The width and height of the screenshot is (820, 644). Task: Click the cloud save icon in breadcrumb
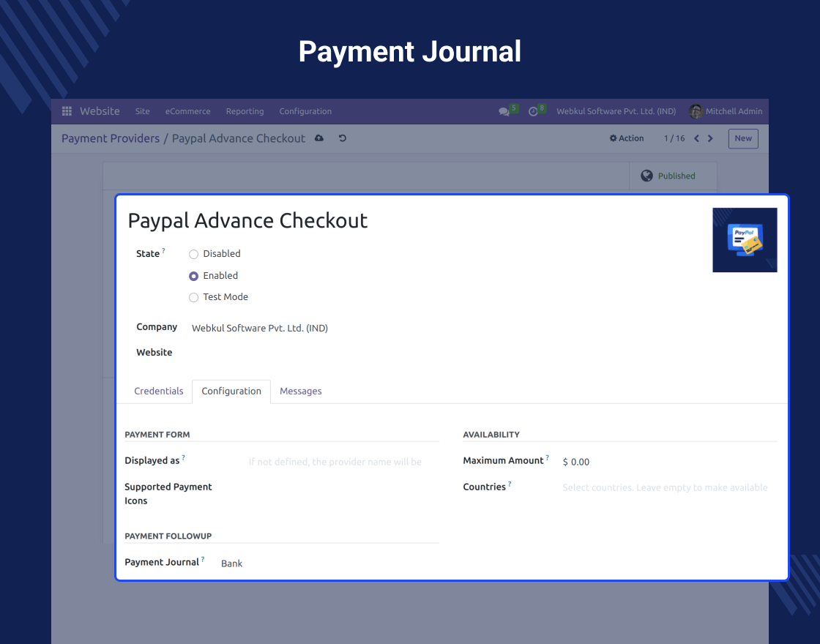[319, 138]
